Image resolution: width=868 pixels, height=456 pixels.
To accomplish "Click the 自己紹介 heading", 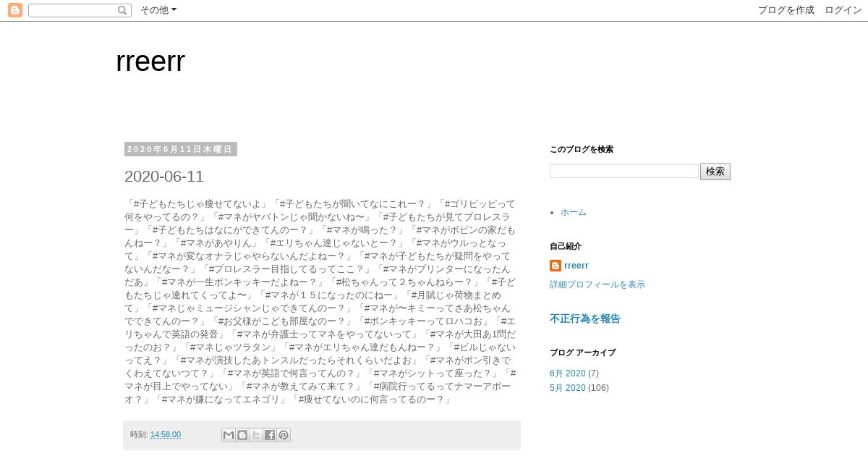I will [566, 246].
